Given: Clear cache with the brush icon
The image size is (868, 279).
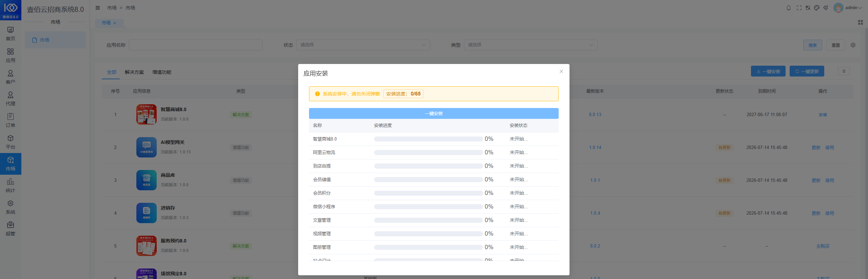Looking at the screenshot, I should 826,8.
